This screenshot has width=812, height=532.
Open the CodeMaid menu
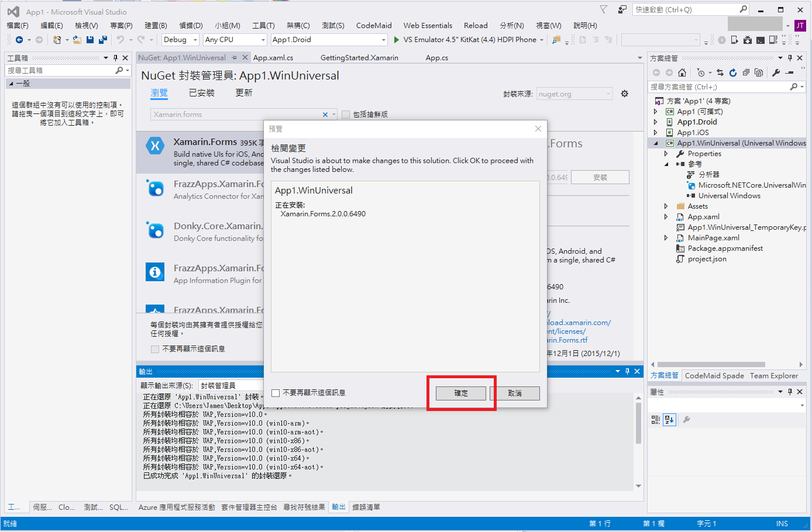point(374,25)
